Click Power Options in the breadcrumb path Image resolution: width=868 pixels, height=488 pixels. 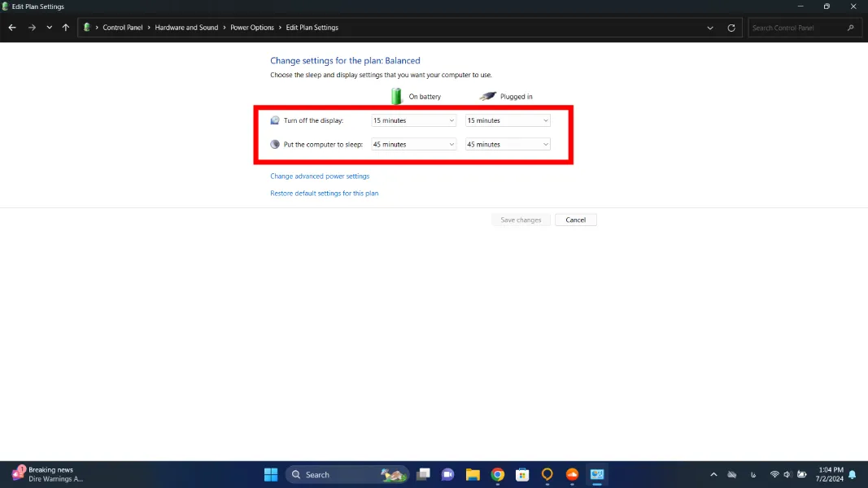(x=252, y=27)
